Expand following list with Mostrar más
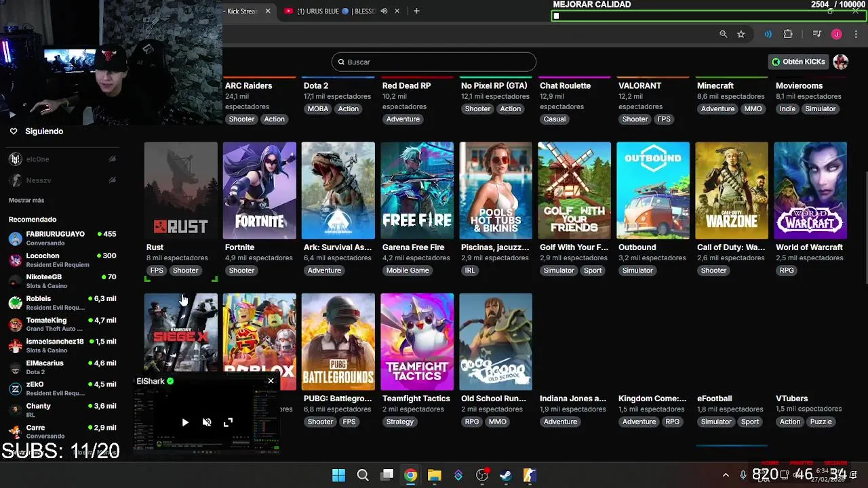Image resolution: width=868 pixels, height=488 pixels. tap(26, 201)
